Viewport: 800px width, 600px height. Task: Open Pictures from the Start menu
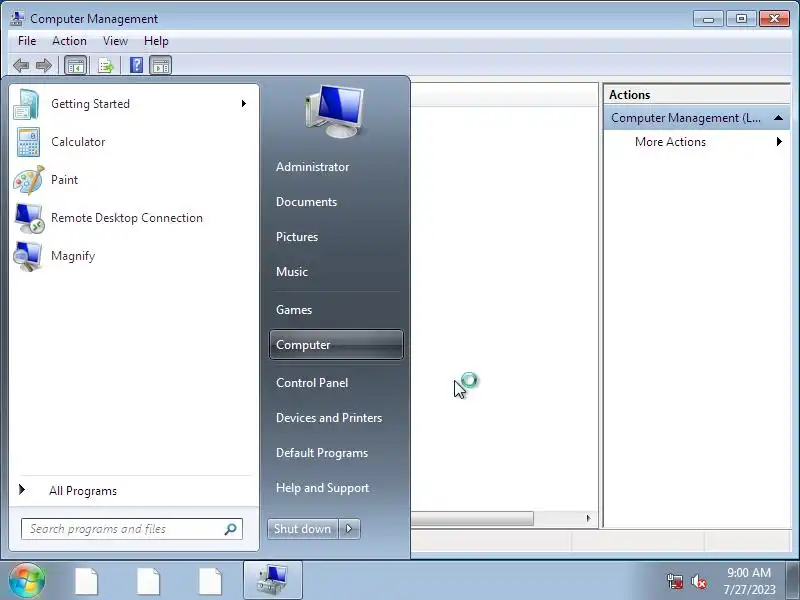click(297, 237)
